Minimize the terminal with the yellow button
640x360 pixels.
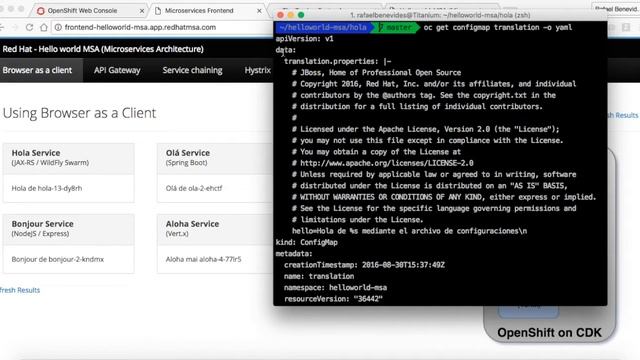pyautogui.click(x=291, y=15)
